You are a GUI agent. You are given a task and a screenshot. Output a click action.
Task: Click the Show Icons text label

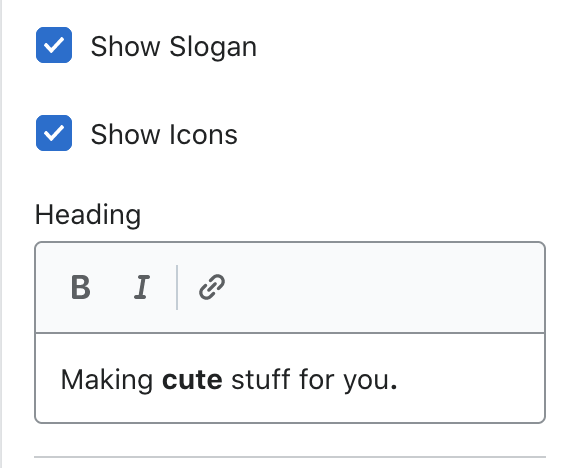164,135
